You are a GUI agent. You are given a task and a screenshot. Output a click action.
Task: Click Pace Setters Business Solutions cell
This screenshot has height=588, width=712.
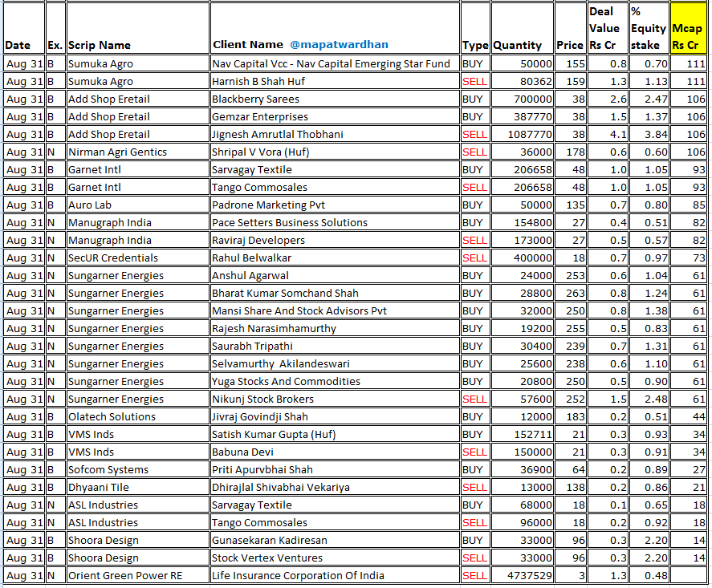[335, 223]
